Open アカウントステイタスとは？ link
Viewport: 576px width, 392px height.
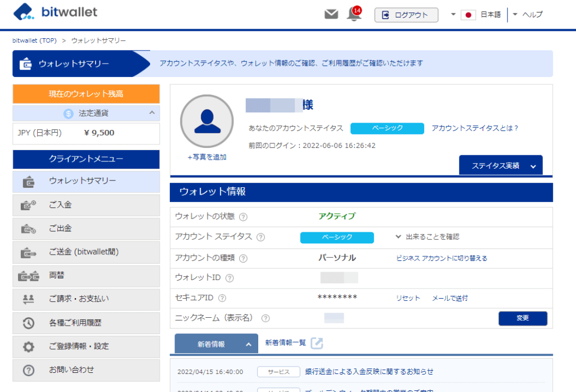pyautogui.click(x=475, y=128)
